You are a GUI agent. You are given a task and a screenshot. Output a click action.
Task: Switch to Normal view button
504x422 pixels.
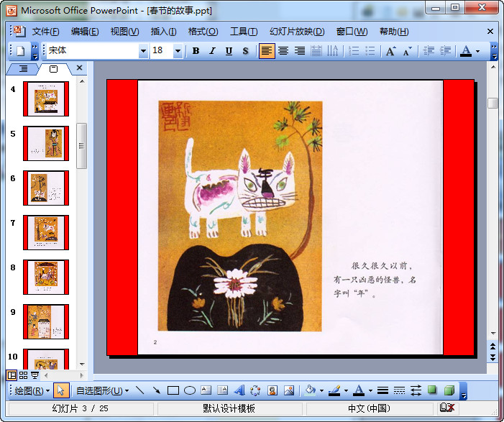click(12, 375)
